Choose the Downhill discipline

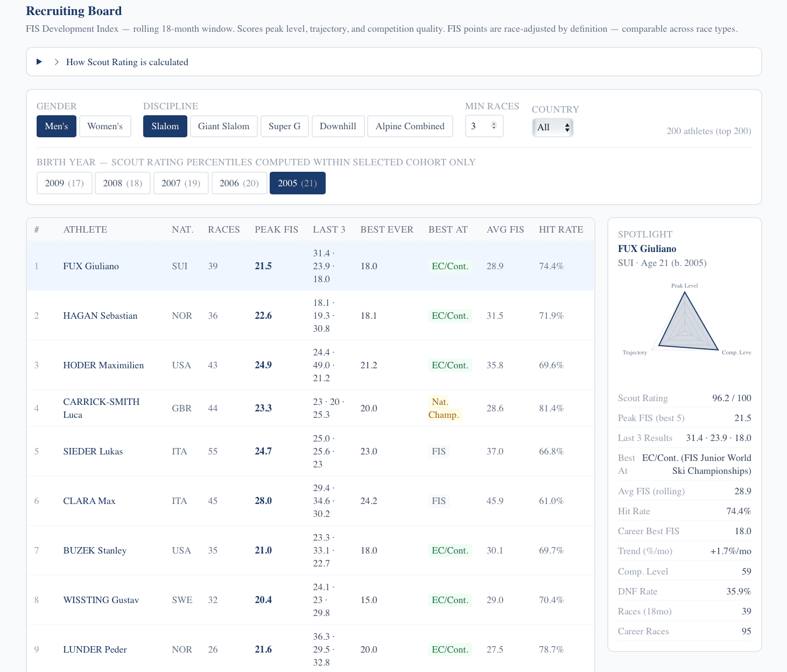tap(338, 127)
